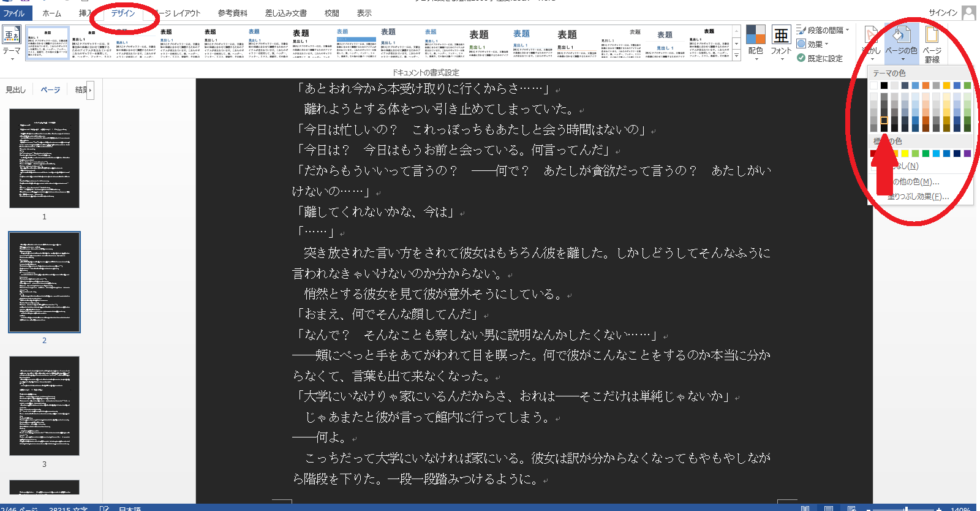Image resolution: width=980 pixels, height=511 pixels.
Task: Pick the green theme color swatch in top row
Action: coord(967,85)
